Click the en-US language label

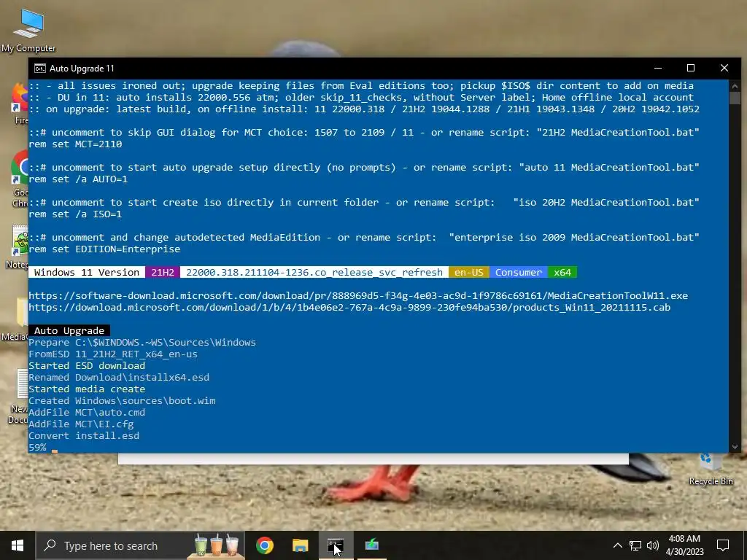469,273
